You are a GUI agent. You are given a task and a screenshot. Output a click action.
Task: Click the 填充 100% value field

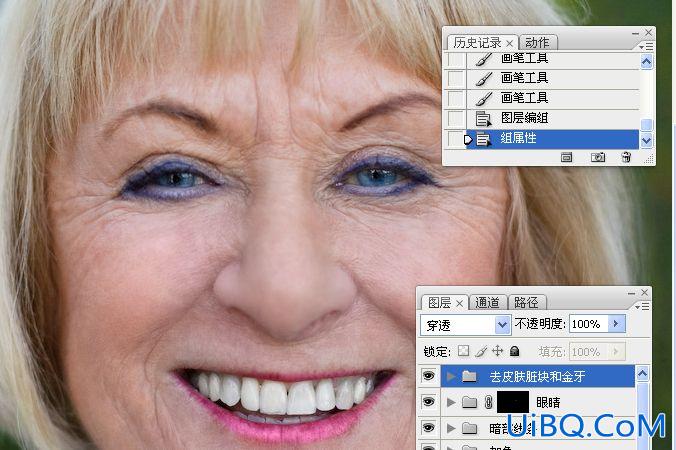[x=589, y=352]
